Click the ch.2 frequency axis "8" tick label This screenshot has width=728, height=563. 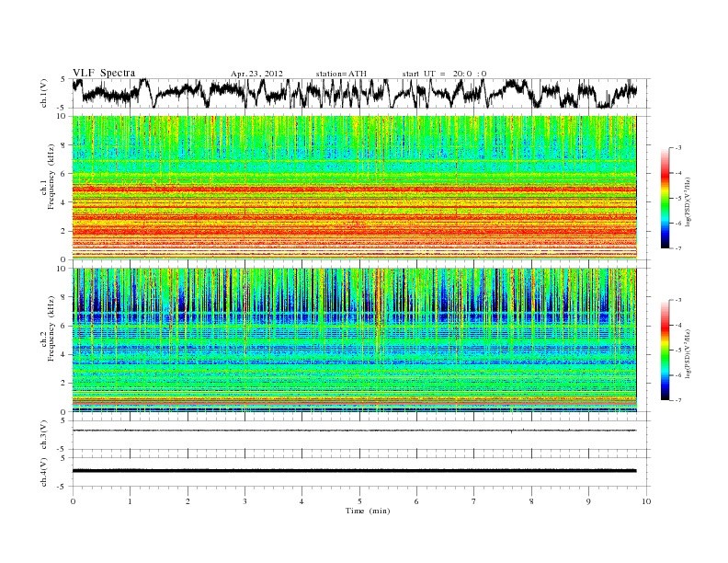tap(63, 297)
